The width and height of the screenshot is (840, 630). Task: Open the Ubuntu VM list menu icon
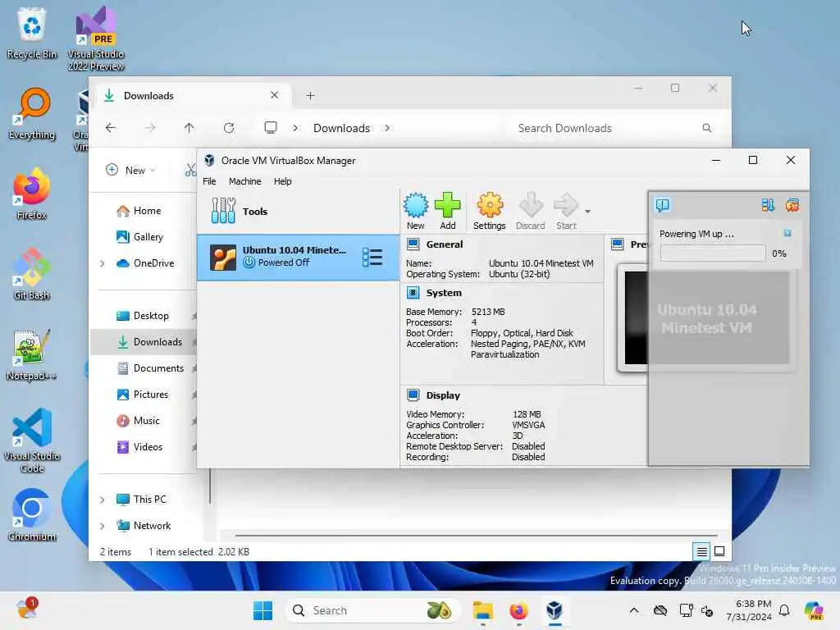point(372,258)
